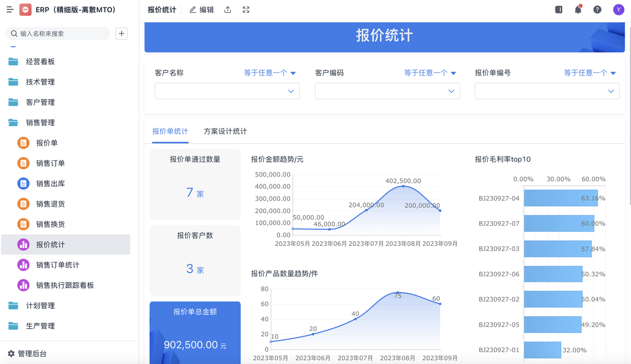Open 销售订单统计 in the sidebar
The image size is (631, 364).
(57, 265)
